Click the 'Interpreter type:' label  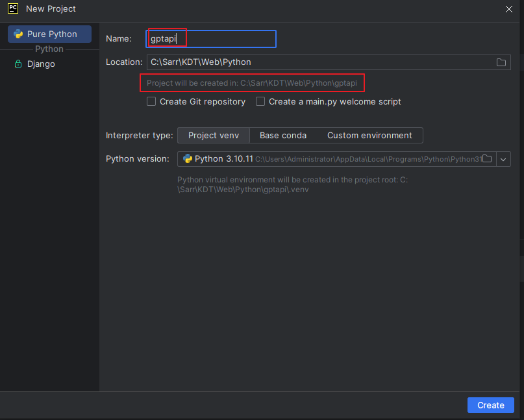140,135
